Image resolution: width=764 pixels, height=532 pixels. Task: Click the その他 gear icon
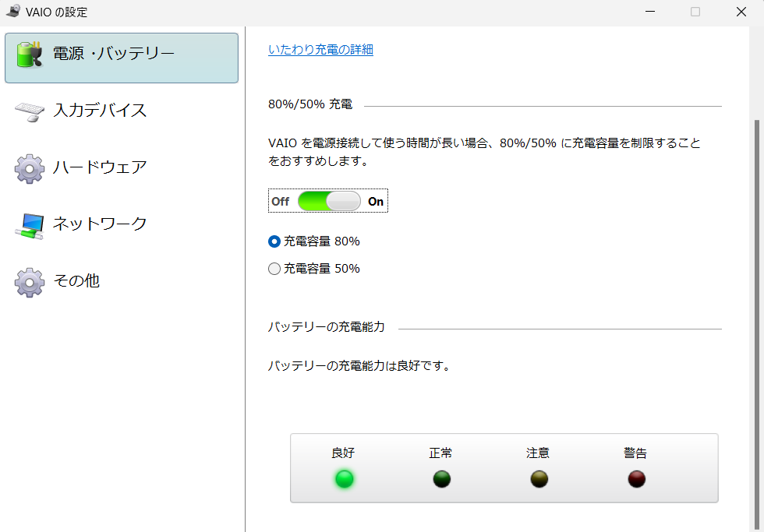point(30,282)
